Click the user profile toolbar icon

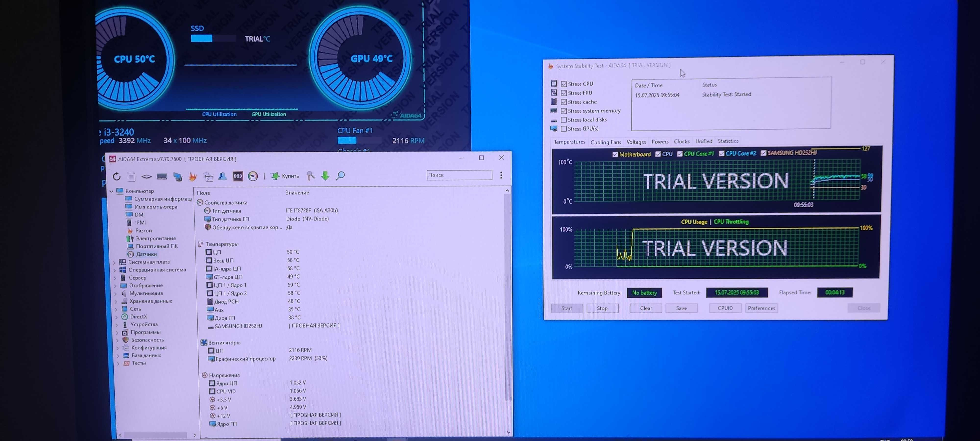point(222,176)
